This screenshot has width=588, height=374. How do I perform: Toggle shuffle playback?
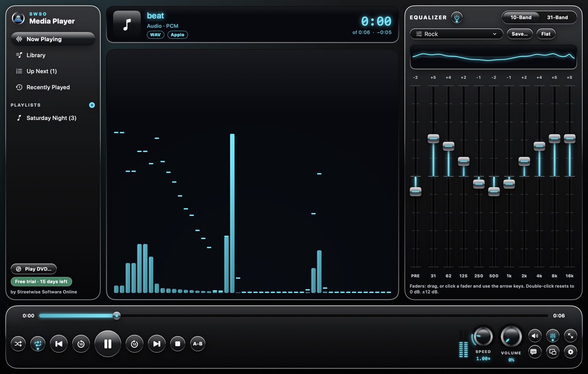pyautogui.click(x=18, y=344)
